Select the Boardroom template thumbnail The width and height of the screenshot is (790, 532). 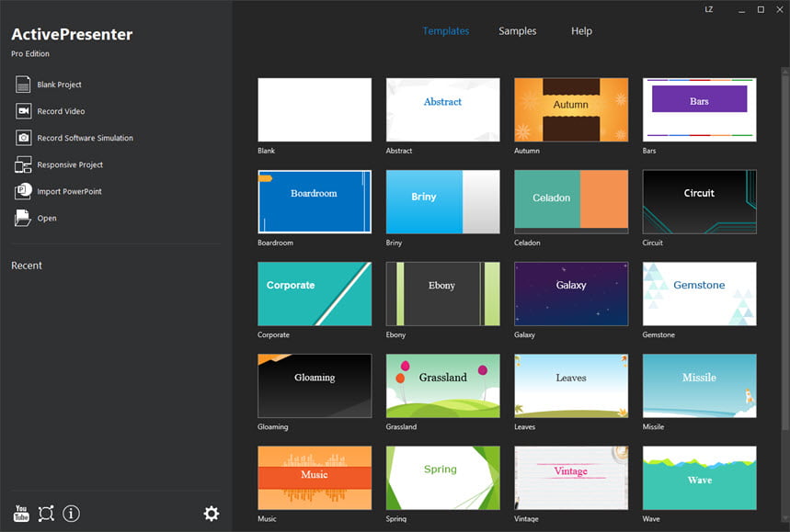315,202
